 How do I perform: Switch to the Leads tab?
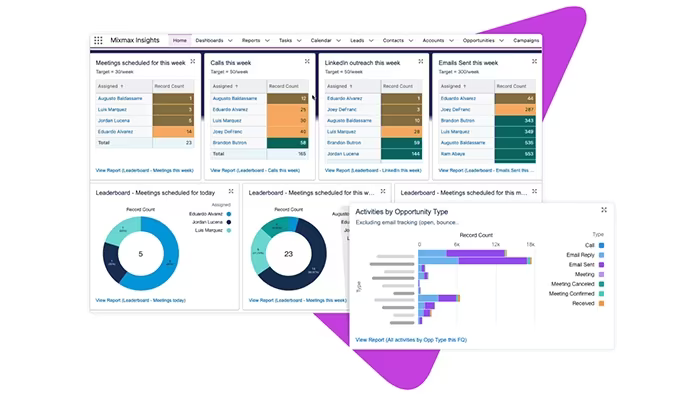357,41
